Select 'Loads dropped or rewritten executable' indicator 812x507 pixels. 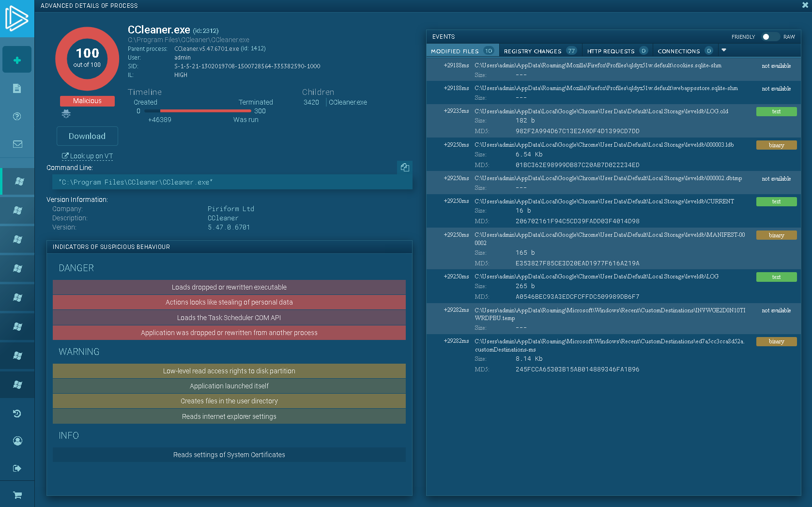[x=229, y=287]
